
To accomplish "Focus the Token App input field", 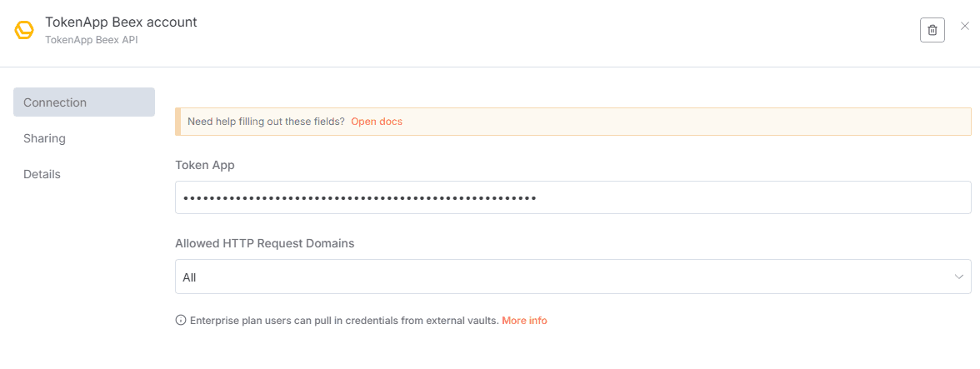I will click(x=750, y=197).
